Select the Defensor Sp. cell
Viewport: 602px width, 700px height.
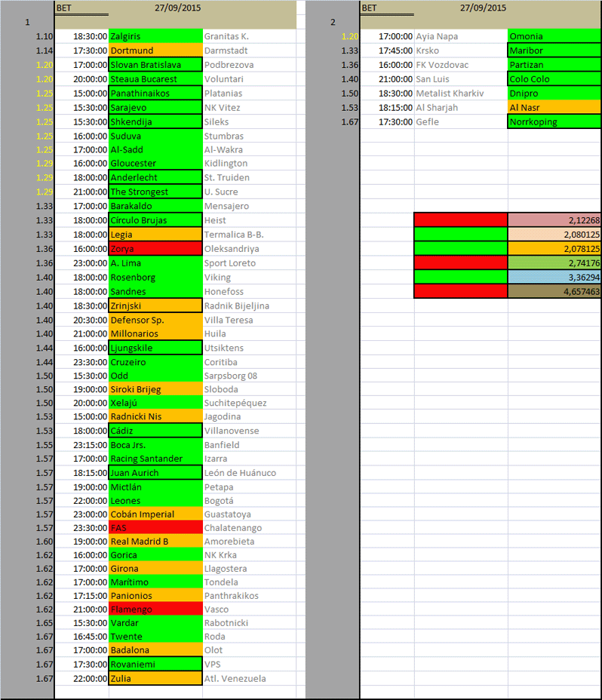155,320
